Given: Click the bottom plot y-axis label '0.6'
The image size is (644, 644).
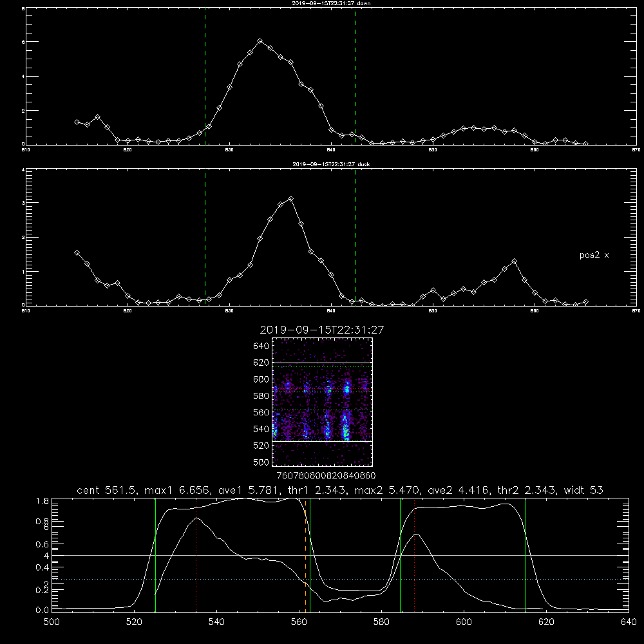Looking at the screenshot, I should click(43, 544).
